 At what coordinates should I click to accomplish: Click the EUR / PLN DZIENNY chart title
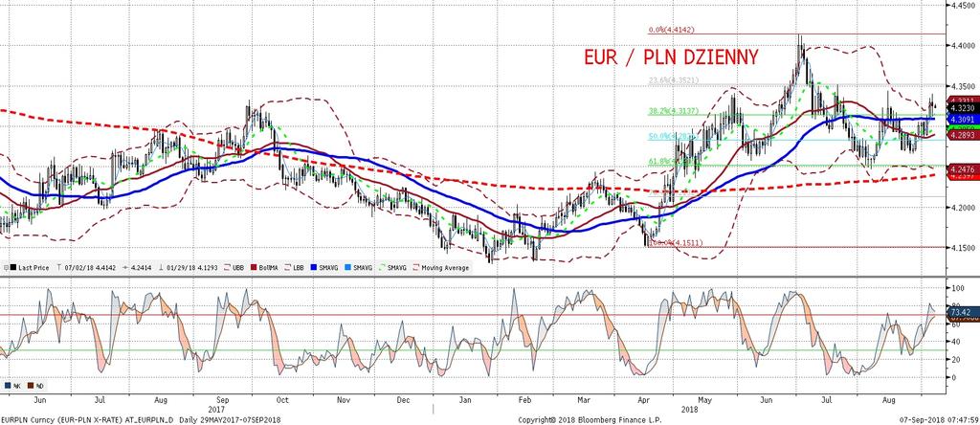click(x=671, y=57)
